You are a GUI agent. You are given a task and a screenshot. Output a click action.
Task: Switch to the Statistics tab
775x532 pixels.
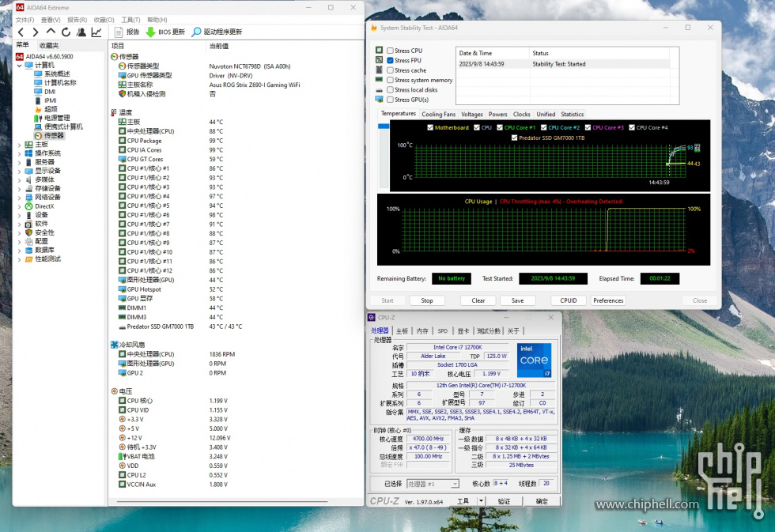[x=573, y=114]
